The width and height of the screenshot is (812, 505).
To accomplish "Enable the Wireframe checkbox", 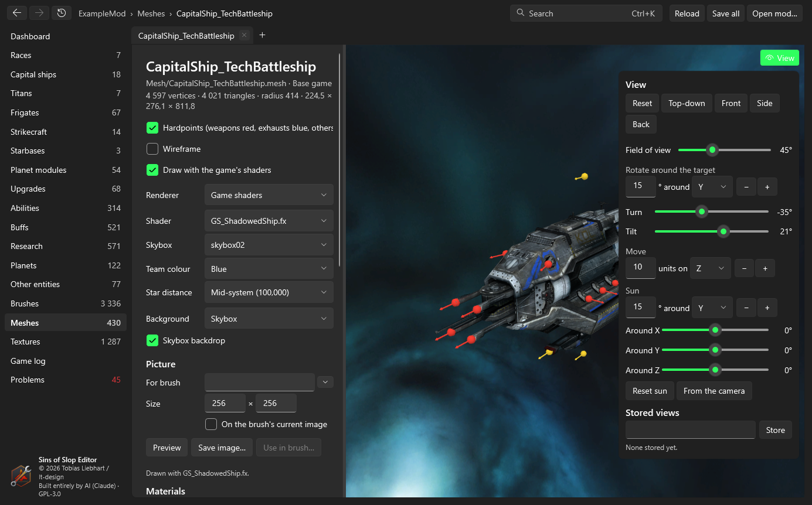I will pyautogui.click(x=152, y=149).
